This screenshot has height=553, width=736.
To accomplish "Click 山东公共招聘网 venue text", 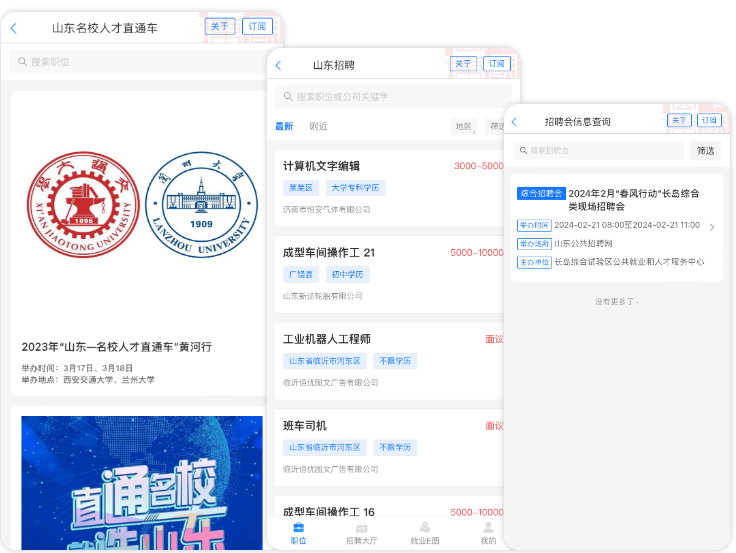I will click(x=583, y=244).
